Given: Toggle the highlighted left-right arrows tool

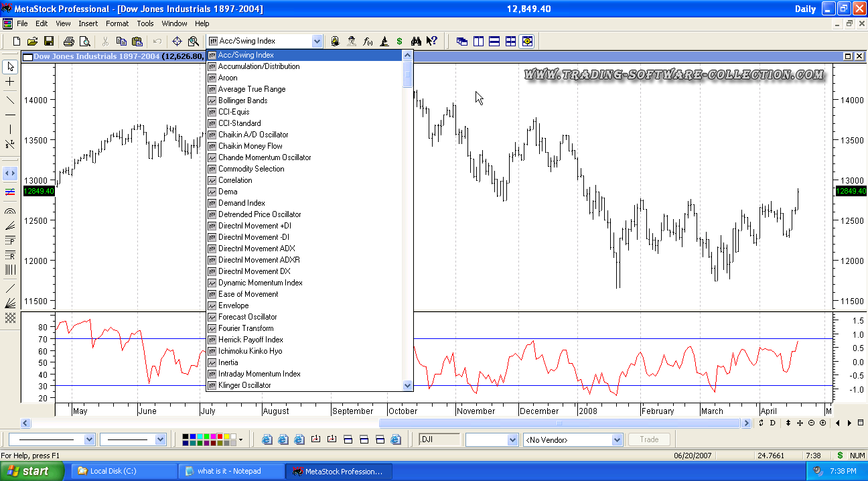Looking at the screenshot, I should pos(10,174).
